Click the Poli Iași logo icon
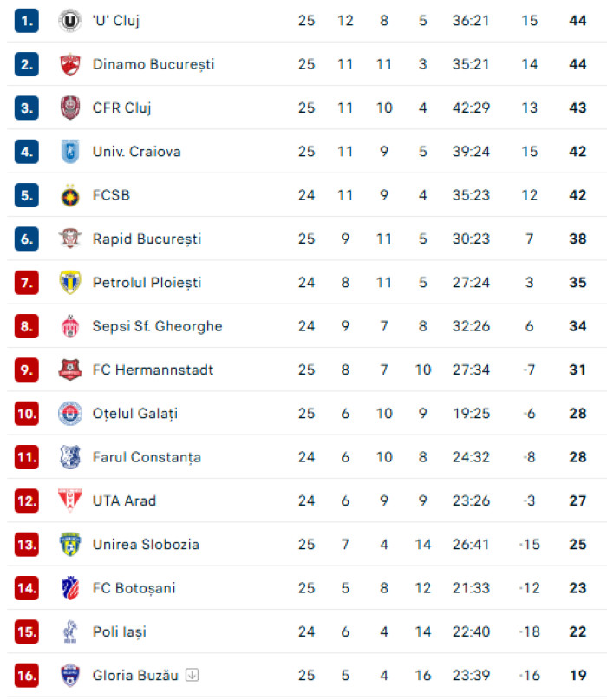Screen dimensions: 607x700 70,631
